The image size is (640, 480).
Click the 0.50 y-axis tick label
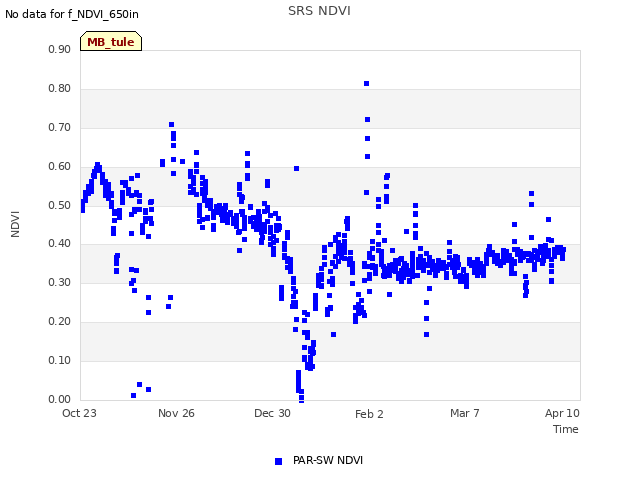click(x=60, y=205)
